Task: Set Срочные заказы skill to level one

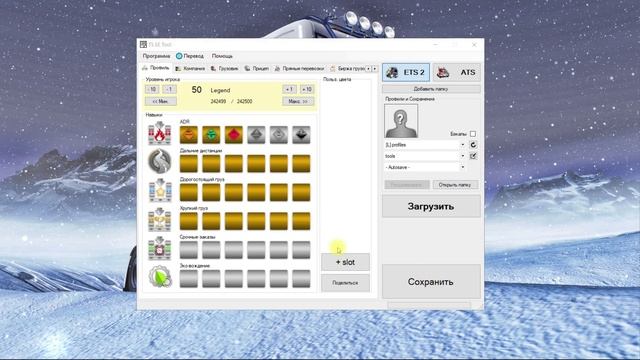Action: coord(189,250)
